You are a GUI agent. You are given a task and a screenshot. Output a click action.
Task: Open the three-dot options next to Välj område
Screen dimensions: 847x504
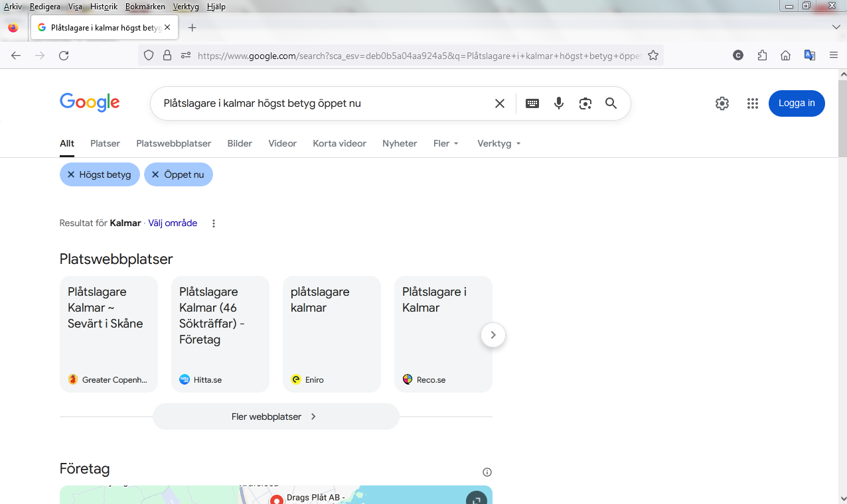pyautogui.click(x=214, y=223)
